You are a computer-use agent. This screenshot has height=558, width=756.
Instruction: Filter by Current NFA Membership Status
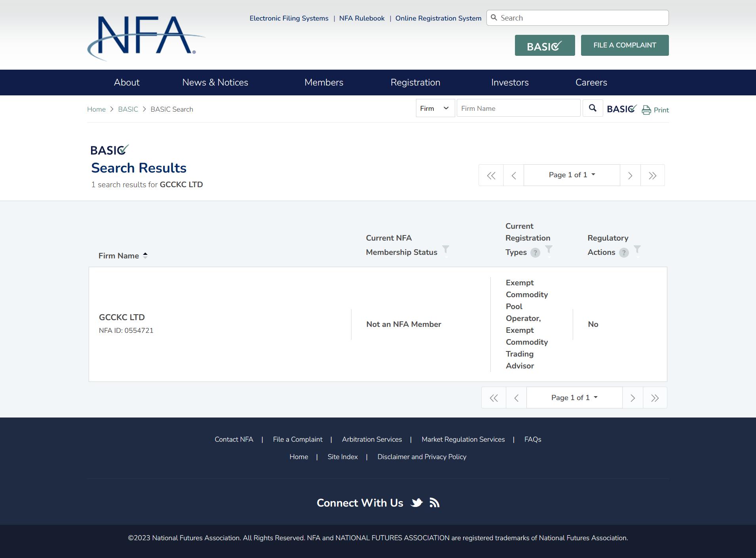point(445,249)
